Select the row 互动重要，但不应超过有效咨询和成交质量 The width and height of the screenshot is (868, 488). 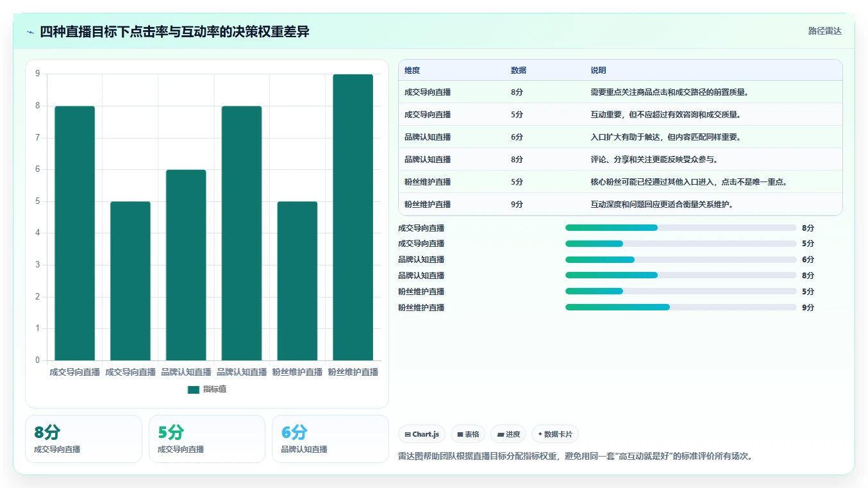point(620,115)
